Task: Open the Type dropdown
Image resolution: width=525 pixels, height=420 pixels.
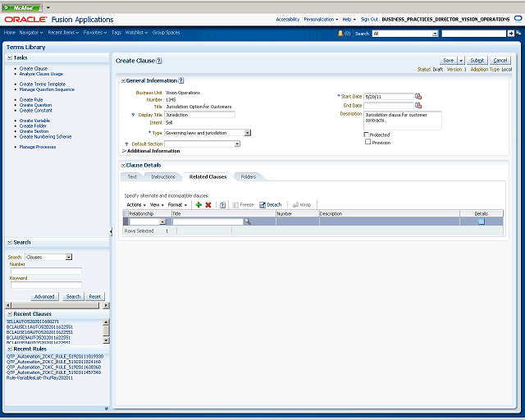Action: 248,133
